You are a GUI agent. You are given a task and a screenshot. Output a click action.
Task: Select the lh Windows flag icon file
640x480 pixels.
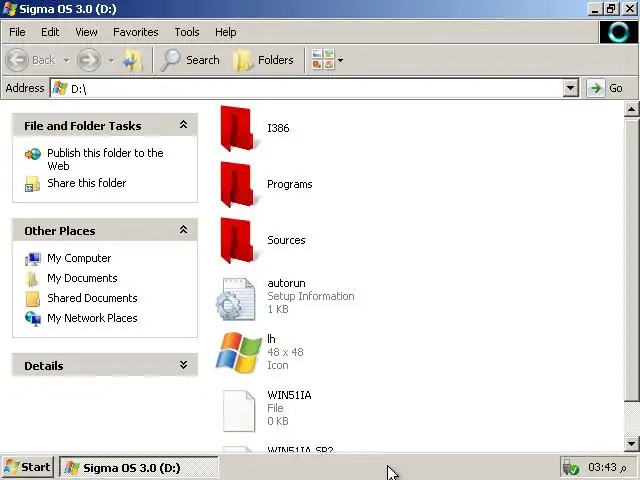(x=238, y=352)
